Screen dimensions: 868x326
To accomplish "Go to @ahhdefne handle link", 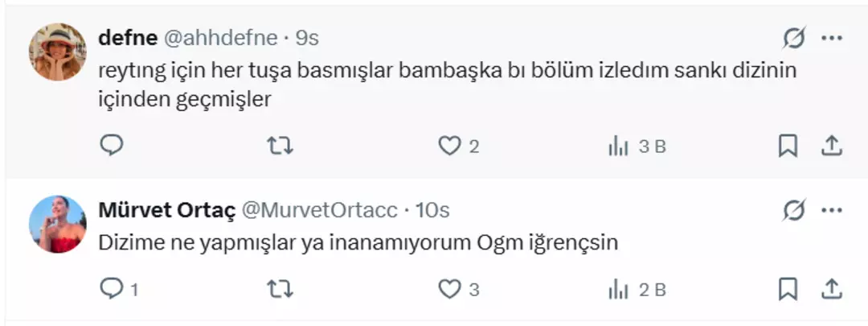I will [x=221, y=38].
